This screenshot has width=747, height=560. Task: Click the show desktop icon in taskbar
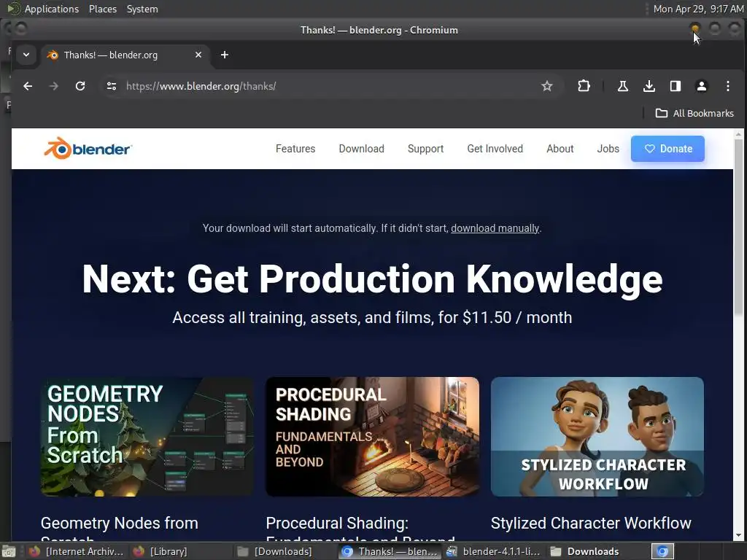[9, 551]
